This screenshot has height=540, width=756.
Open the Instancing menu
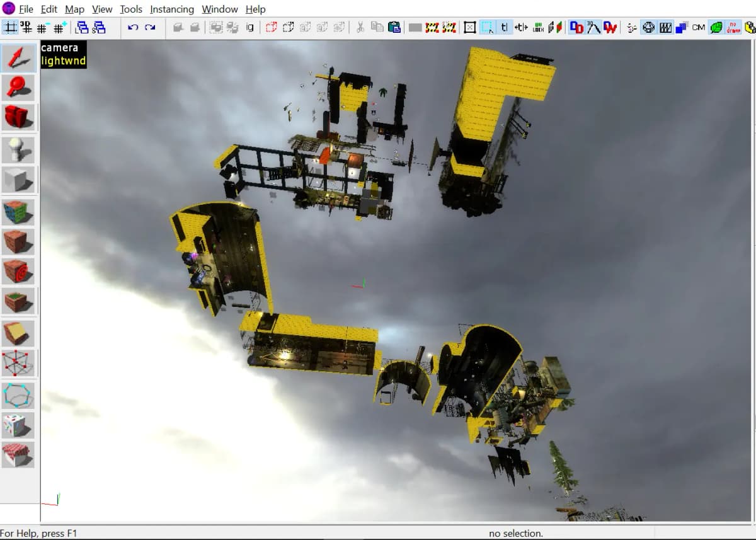172,9
